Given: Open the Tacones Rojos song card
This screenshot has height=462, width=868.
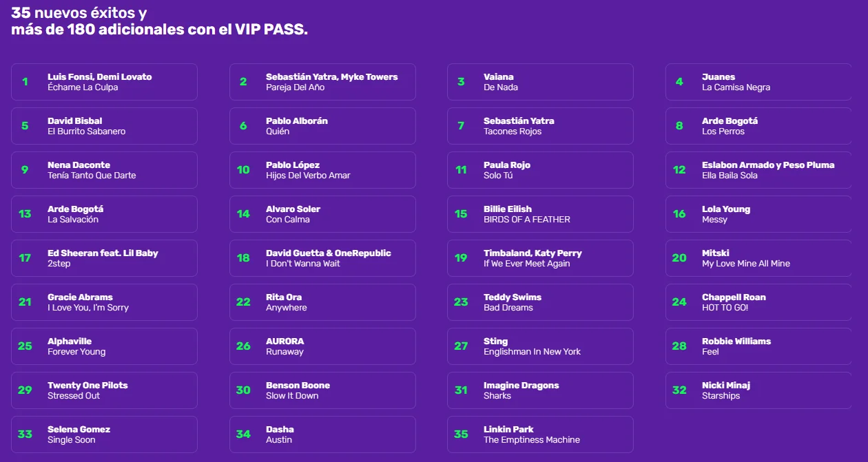Looking at the screenshot, I should coord(540,126).
